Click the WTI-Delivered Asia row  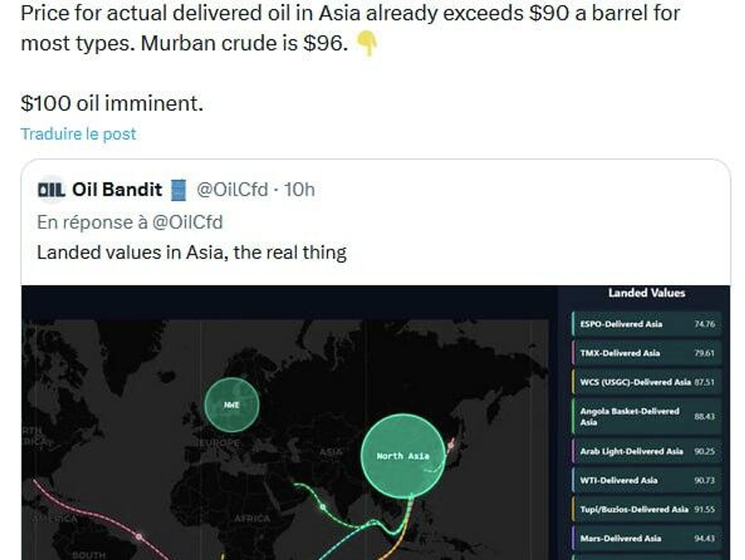click(647, 480)
